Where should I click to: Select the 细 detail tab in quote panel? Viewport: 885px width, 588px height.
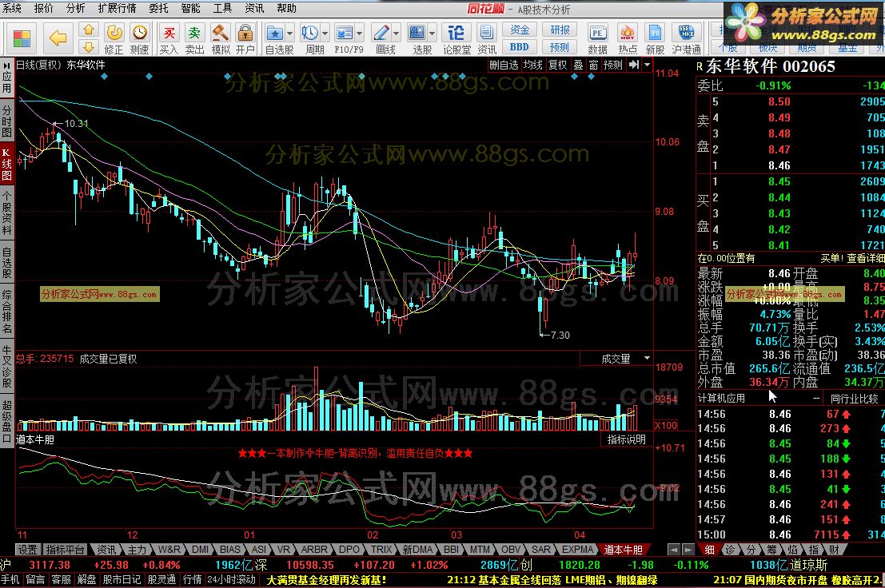(x=709, y=550)
